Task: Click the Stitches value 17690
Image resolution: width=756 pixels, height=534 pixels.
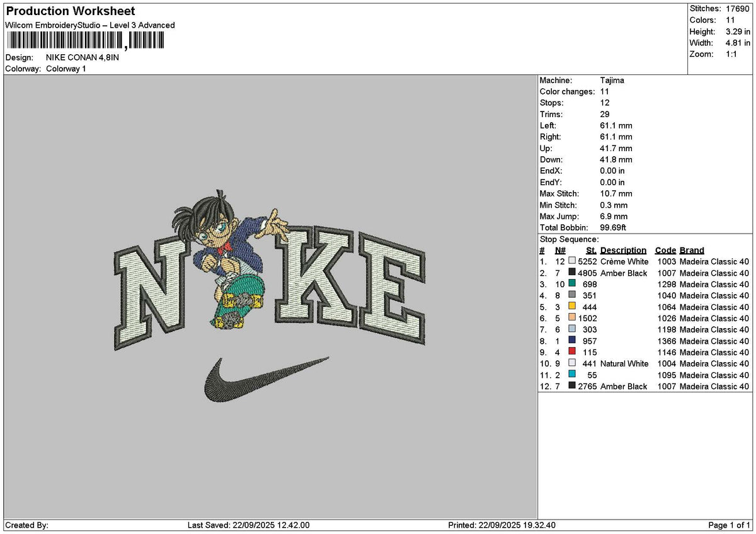Action: pyautogui.click(x=738, y=9)
